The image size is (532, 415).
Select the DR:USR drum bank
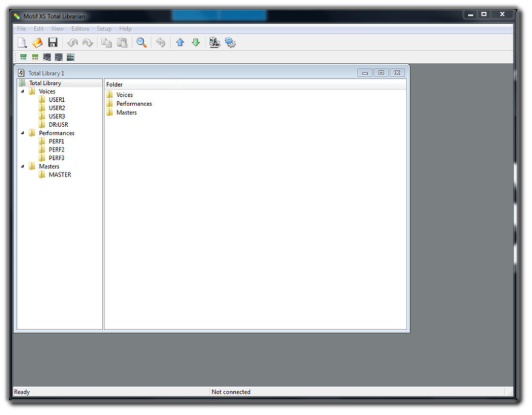pos(58,125)
